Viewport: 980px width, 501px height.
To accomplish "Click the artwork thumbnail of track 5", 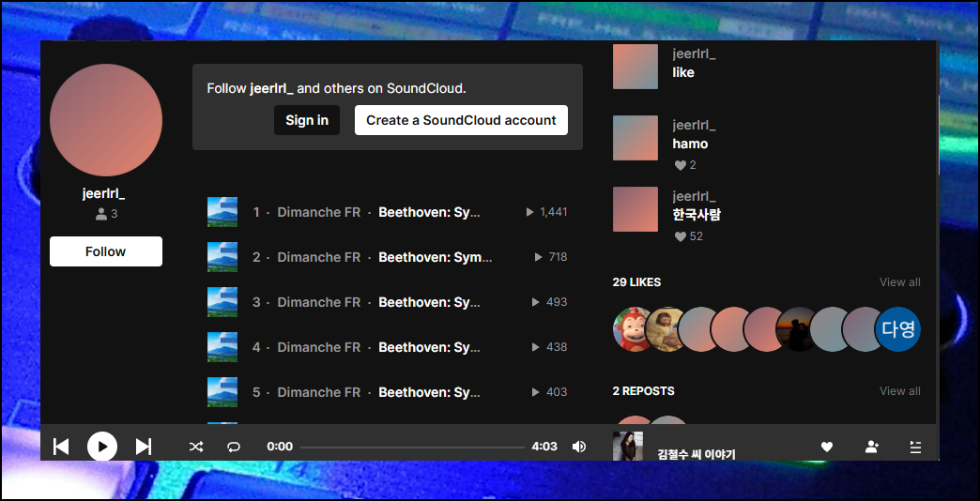I will pyautogui.click(x=222, y=391).
